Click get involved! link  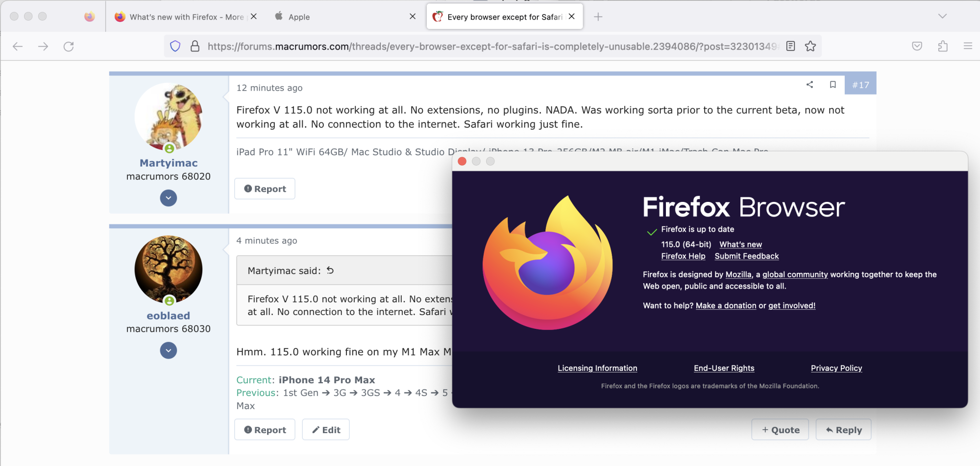[x=792, y=306]
